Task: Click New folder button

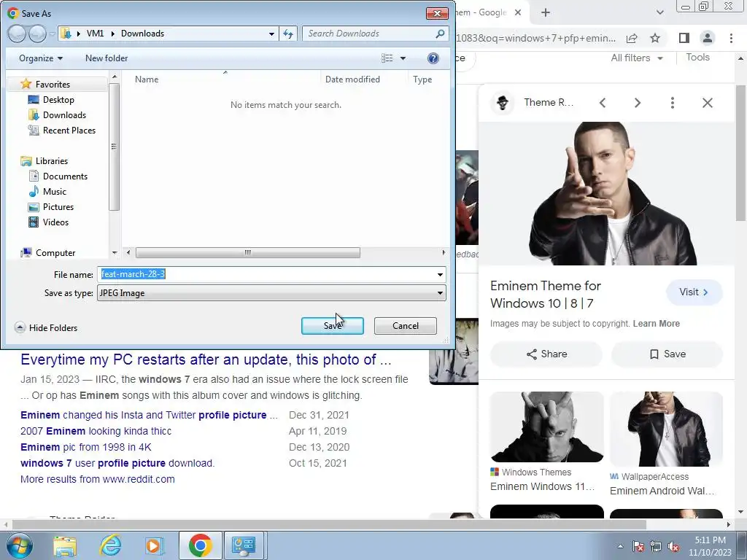Action: (x=107, y=58)
